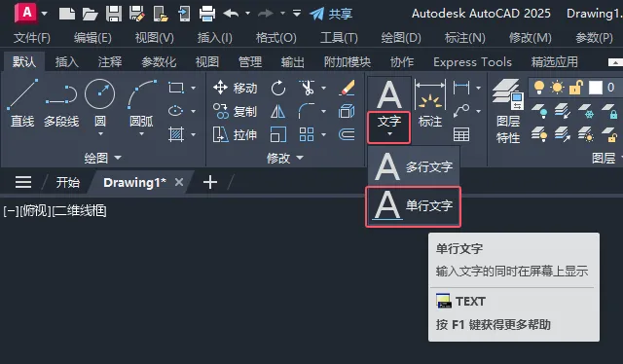Open the Trim tool dropdown arrow
Screen dimensions: 623x364
coord(323,88)
